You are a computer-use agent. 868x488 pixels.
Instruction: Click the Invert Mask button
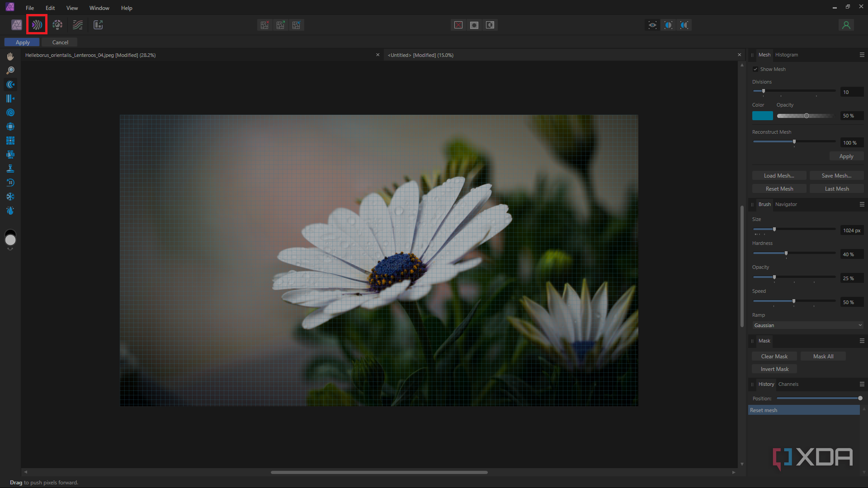tap(774, 369)
